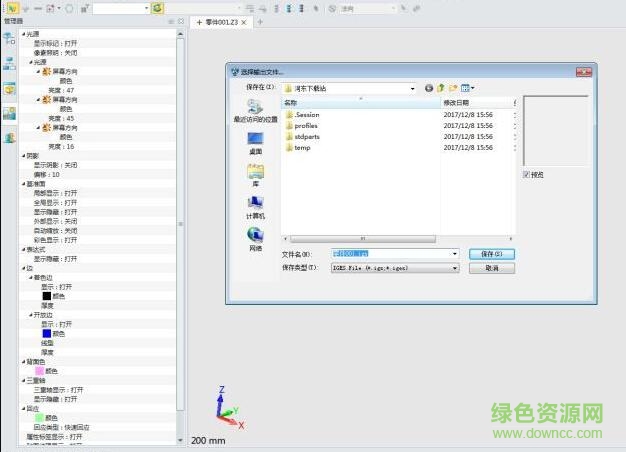Switch to the 零件001.Z3 document tab
The height and width of the screenshot is (452, 626).
tap(220, 21)
